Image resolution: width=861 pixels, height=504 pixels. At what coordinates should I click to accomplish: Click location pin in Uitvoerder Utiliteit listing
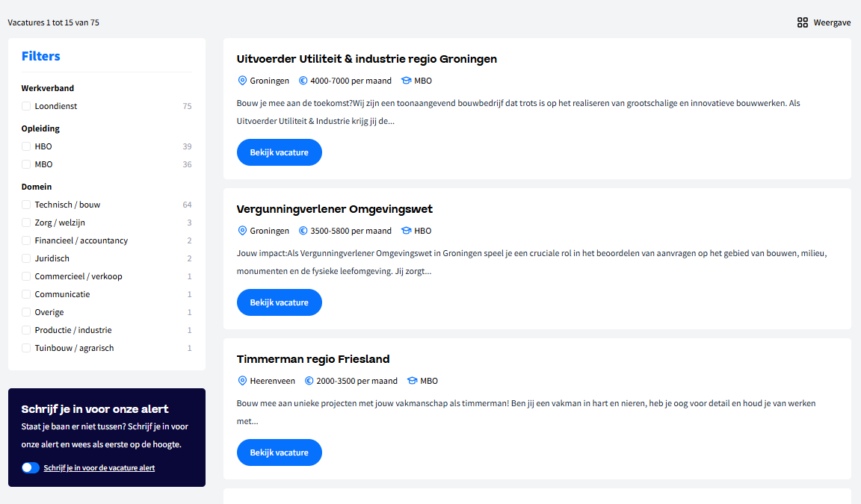coord(242,81)
